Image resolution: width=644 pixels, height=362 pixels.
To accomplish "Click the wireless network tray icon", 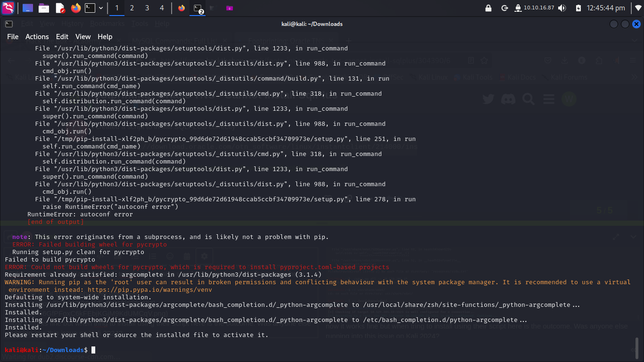I will click(x=638, y=8).
